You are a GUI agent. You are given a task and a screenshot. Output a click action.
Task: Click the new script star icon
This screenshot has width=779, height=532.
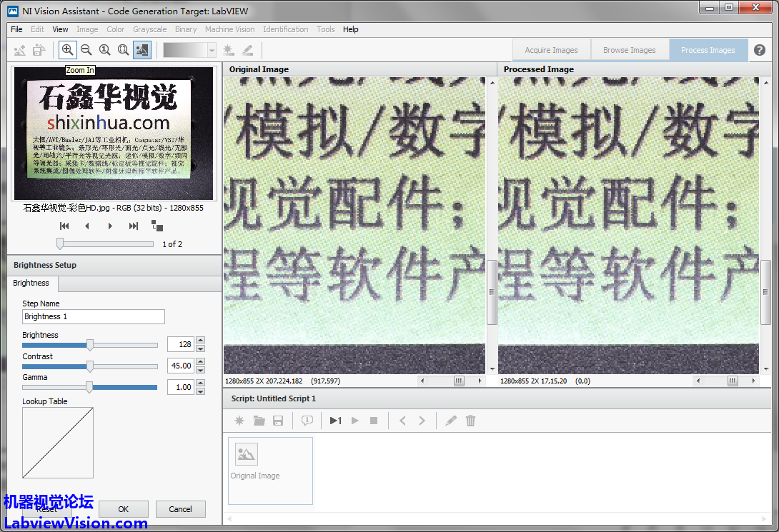click(x=239, y=421)
